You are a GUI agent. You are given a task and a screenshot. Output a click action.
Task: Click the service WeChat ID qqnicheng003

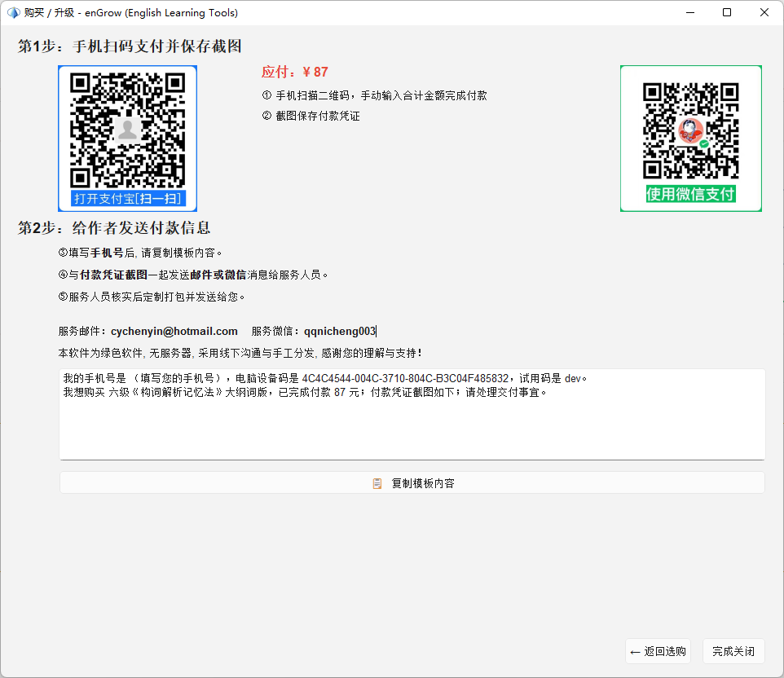340,331
